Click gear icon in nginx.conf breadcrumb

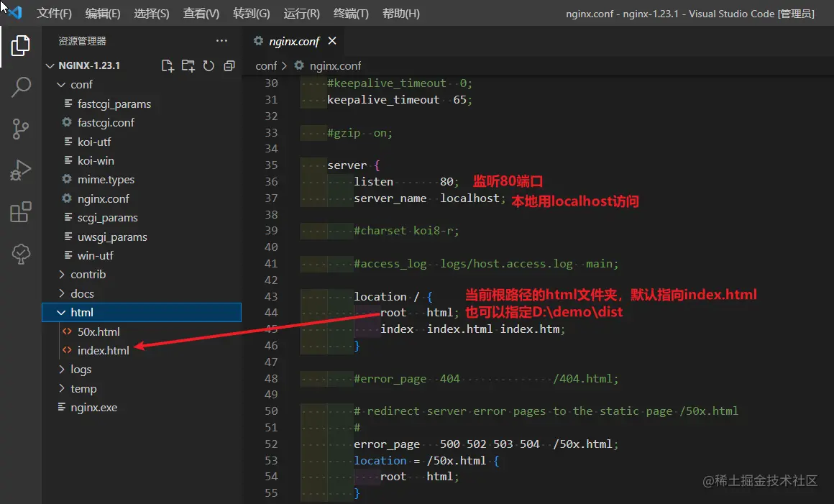tap(300, 65)
